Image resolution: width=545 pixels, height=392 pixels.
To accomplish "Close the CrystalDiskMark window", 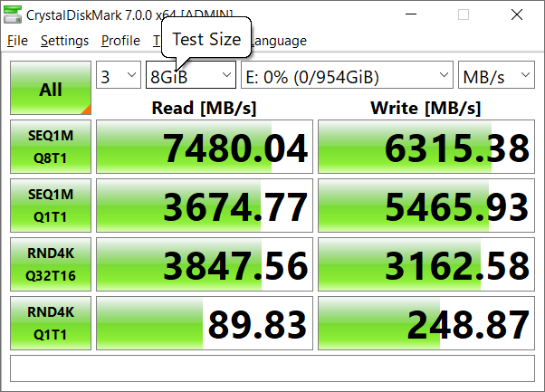I will click(517, 14).
